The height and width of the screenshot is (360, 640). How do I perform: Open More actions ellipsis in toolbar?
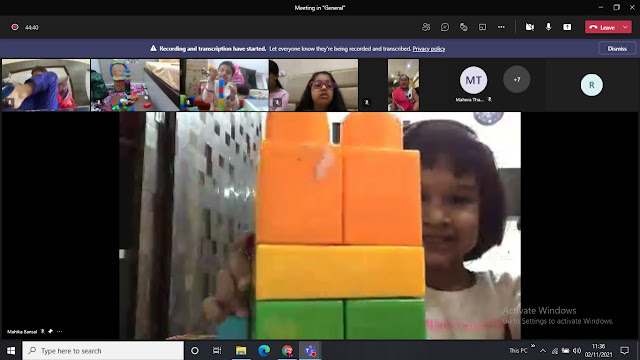[x=501, y=27]
